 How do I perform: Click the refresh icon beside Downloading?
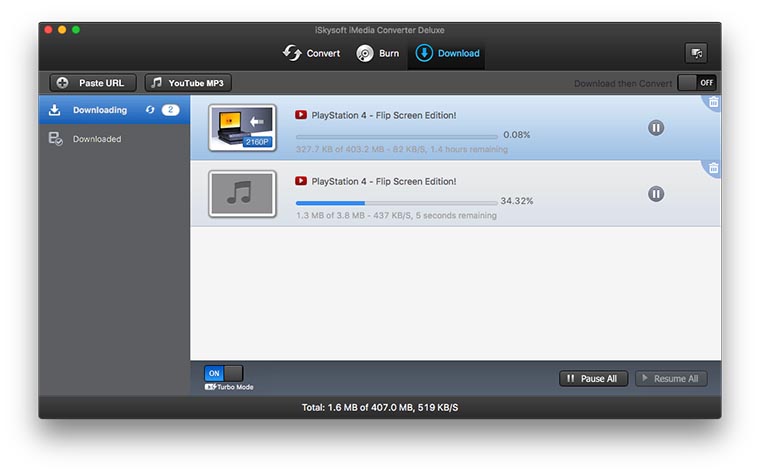pos(150,110)
